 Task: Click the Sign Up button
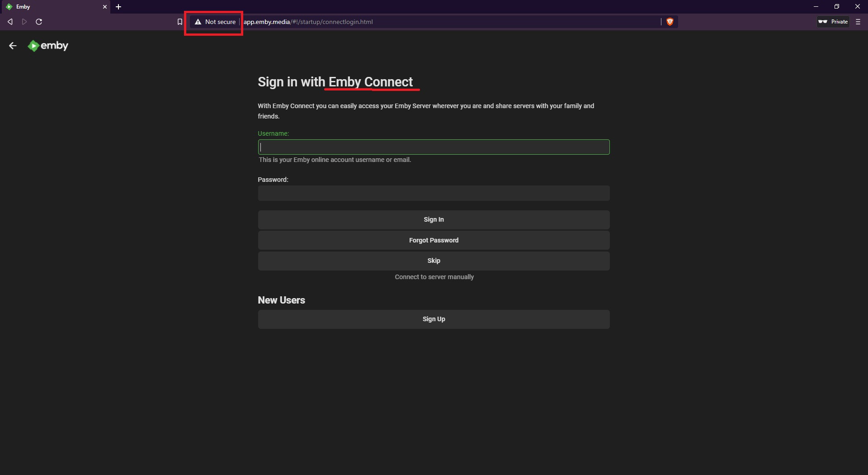(x=434, y=319)
